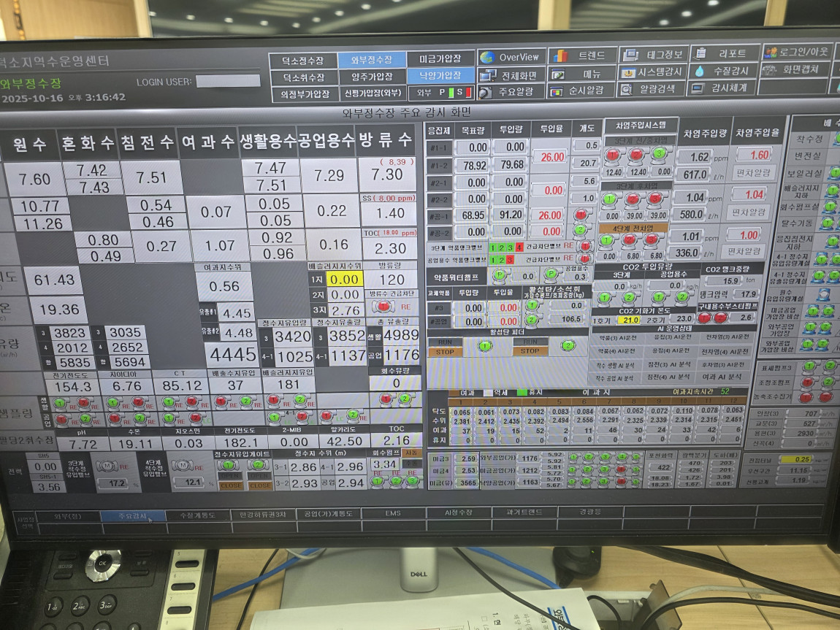Screen dimensions: 840x630
Task: Open the 트렌드 chart button
Action: tap(582, 55)
